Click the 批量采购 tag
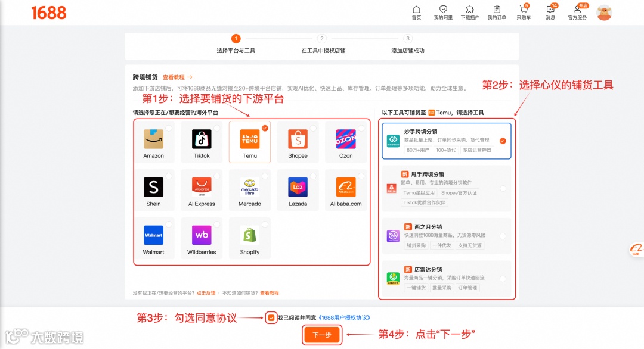This screenshot has height=349, width=644. [x=441, y=288]
